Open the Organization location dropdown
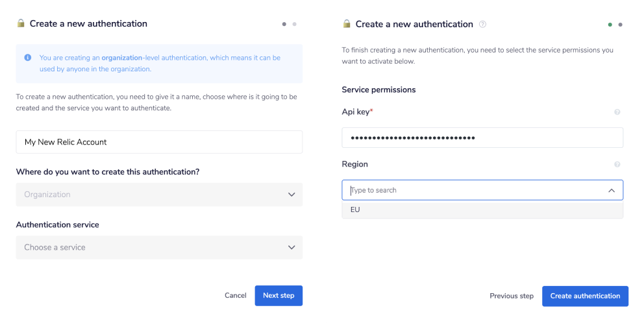This screenshot has height=323, width=644. (x=159, y=195)
